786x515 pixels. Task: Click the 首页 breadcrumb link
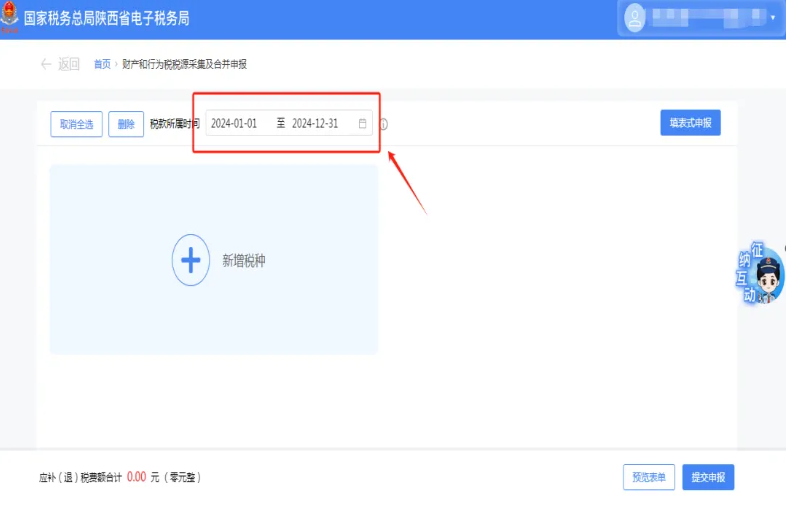102,64
